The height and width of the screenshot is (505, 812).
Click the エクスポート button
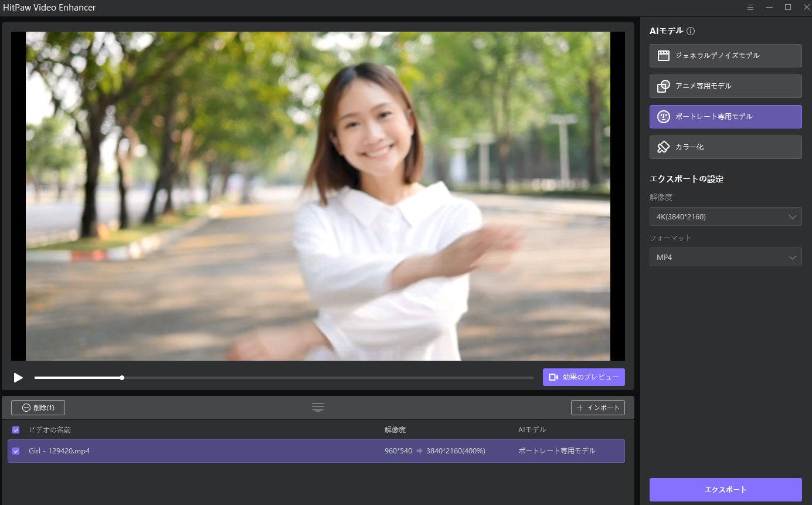click(x=725, y=489)
